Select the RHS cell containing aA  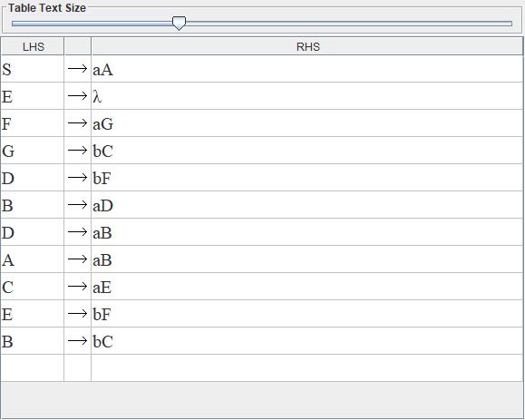point(307,69)
